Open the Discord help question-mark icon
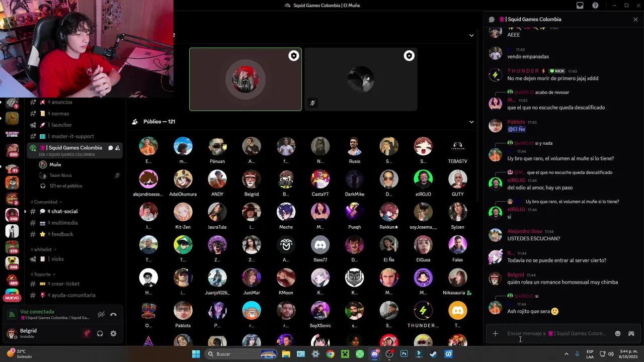The height and width of the screenshot is (362, 644). click(x=595, y=6)
